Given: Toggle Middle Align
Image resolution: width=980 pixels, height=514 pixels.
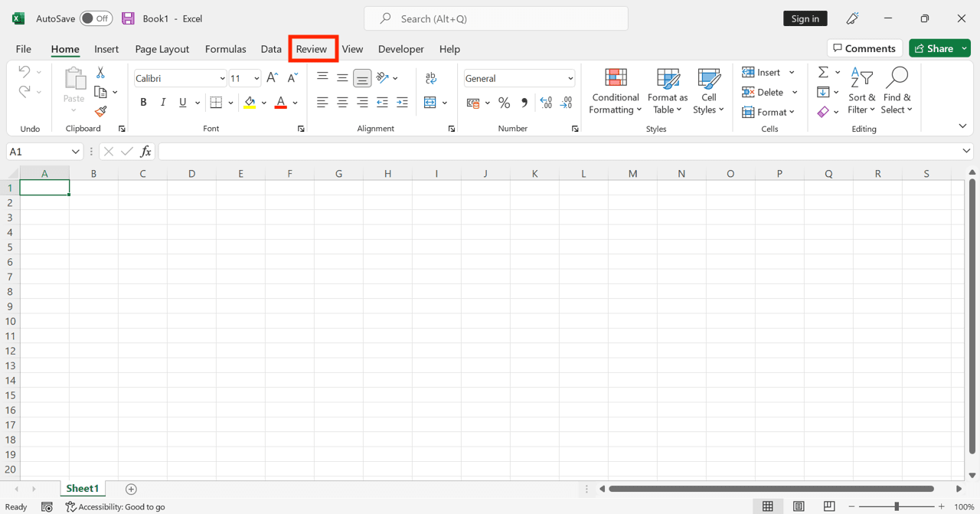Looking at the screenshot, I should [x=342, y=77].
